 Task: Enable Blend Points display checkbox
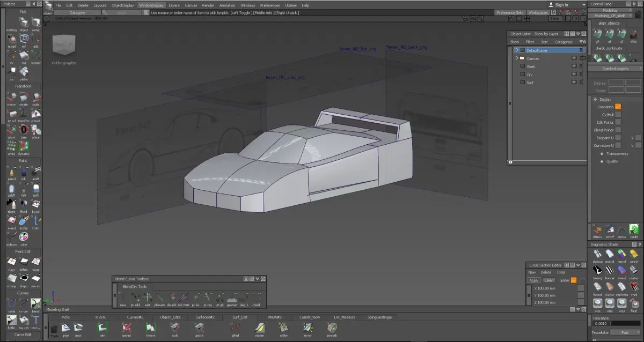point(618,130)
